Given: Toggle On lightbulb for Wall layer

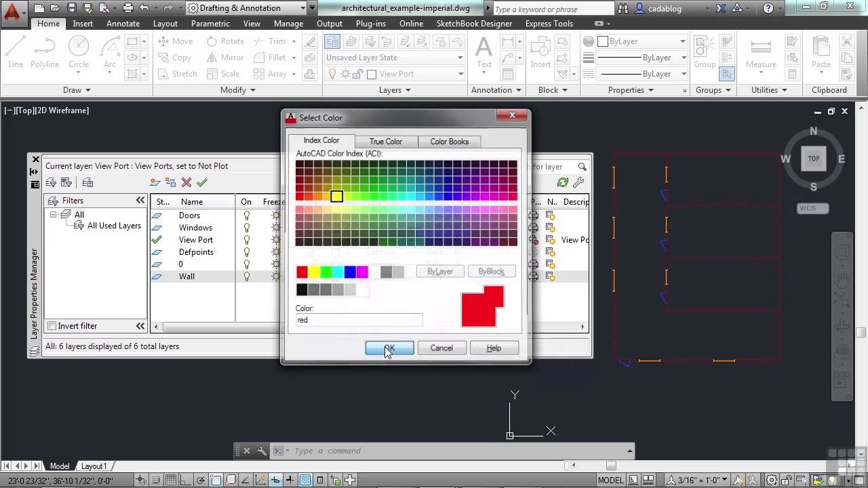Looking at the screenshot, I should point(247,277).
